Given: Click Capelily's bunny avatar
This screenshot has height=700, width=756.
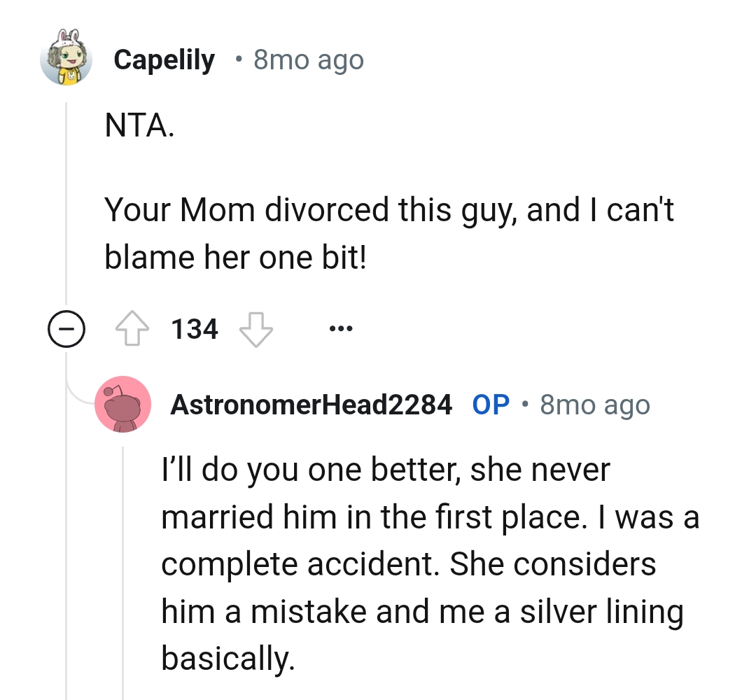Looking at the screenshot, I should click(x=66, y=59).
